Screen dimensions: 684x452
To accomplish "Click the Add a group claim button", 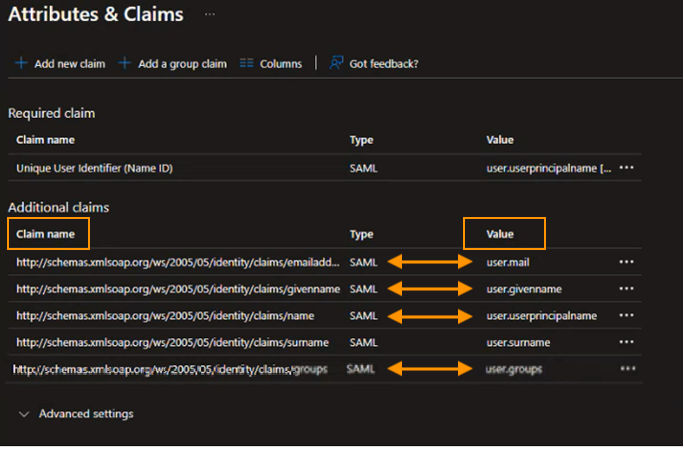I will coord(182,64).
